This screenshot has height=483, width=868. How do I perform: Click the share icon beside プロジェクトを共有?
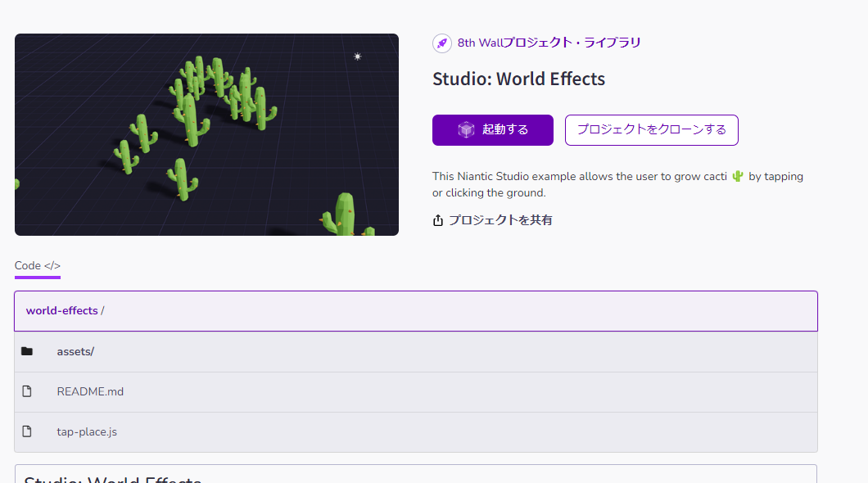point(438,220)
